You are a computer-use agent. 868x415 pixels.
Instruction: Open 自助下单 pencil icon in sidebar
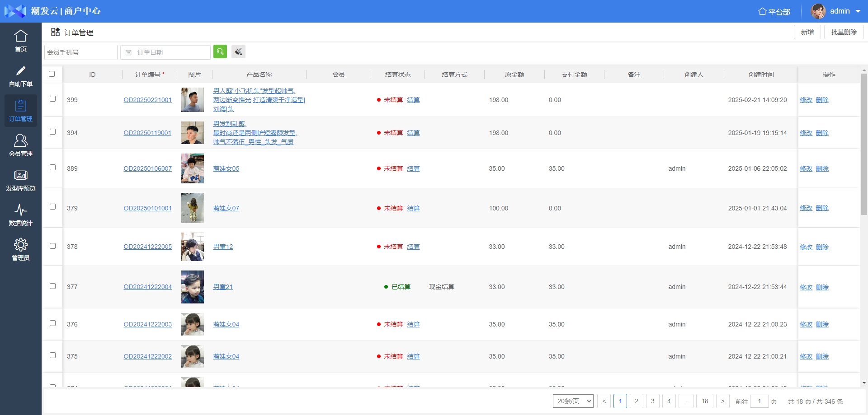(21, 71)
